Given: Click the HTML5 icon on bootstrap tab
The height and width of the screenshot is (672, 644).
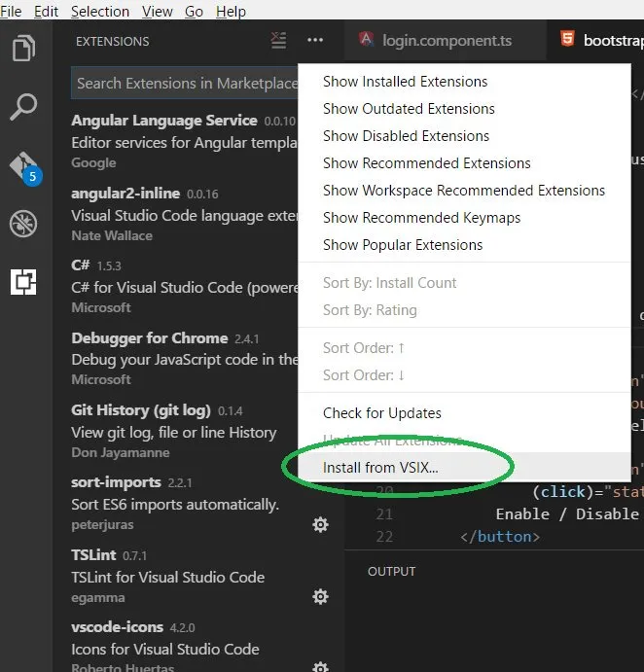Looking at the screenshot, I should (x=567, y=39).
